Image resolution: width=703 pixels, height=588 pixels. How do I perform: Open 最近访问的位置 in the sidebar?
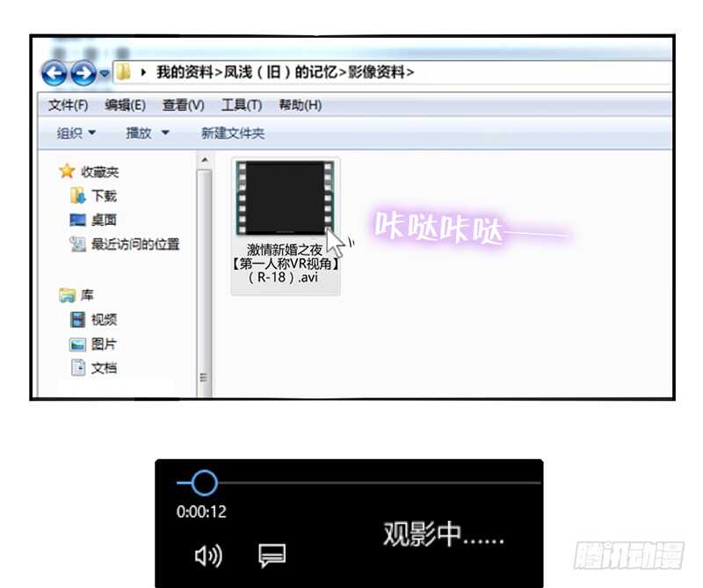tap(135, 244)
